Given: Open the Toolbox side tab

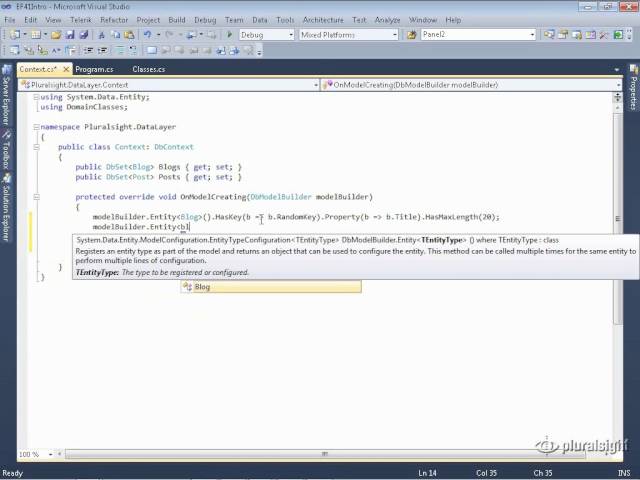Looking at the screenshot, I should click(x=6, y=151).
